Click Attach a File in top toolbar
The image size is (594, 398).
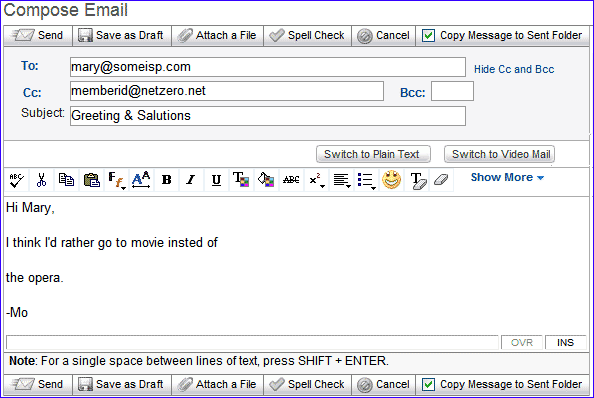(x=217, y=36)
